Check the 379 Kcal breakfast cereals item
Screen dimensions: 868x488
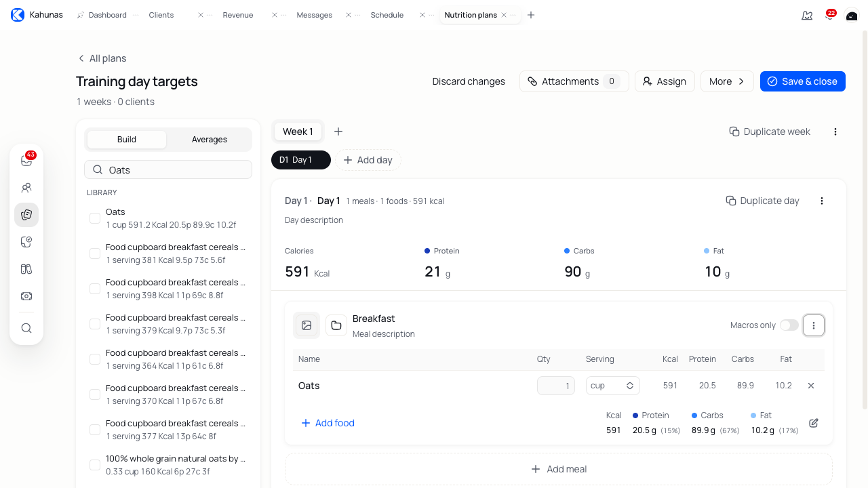click(x=95, y=324)
